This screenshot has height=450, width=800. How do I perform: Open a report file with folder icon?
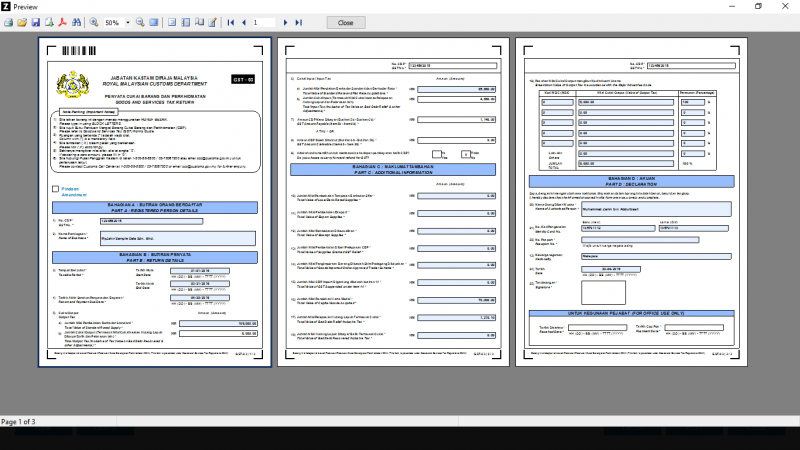pos(22,22)
